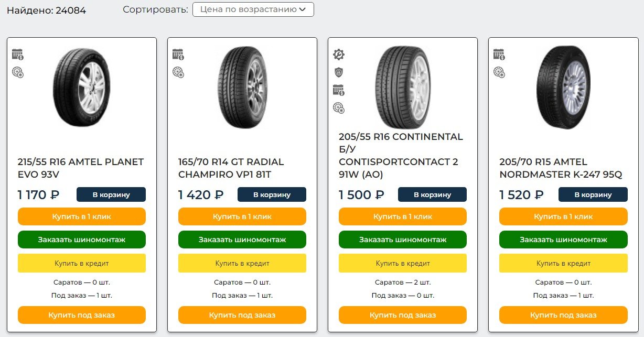644x337 pixels.
Task: Click the calendar payment icon on GT Radial card
Action: point(178,55)
